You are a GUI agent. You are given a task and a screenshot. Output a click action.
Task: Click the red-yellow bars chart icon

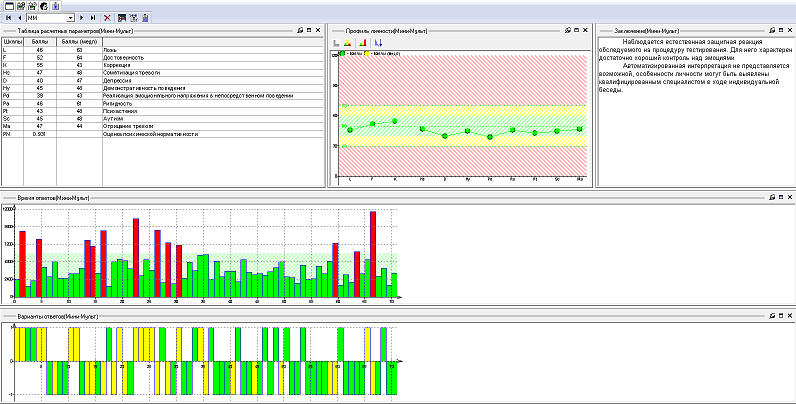pos(363,43)
